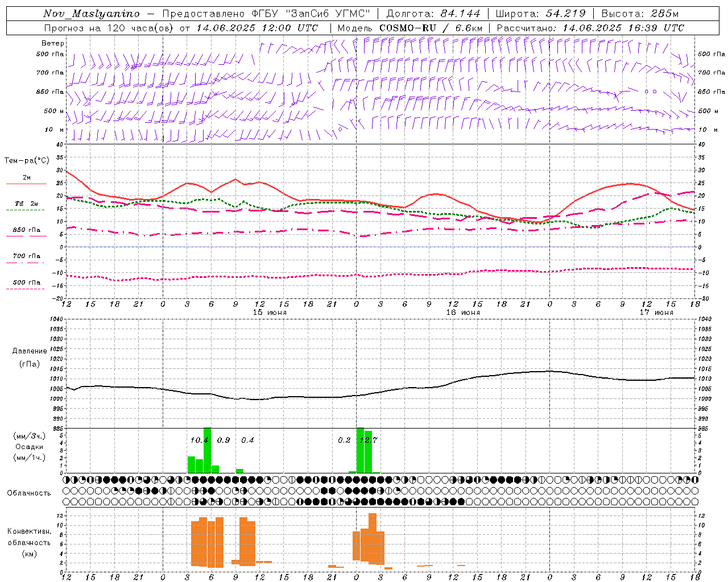This screenshot has width=728, height=582.
Task: Click the 0.2 precipitation value
Action: pyautogui.click(x=344, y=440)
